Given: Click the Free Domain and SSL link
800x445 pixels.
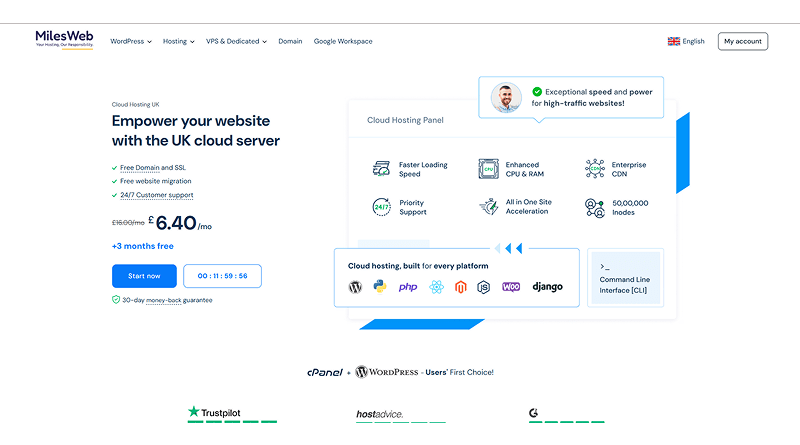Looking at the screenshot, I should point(153,167).
